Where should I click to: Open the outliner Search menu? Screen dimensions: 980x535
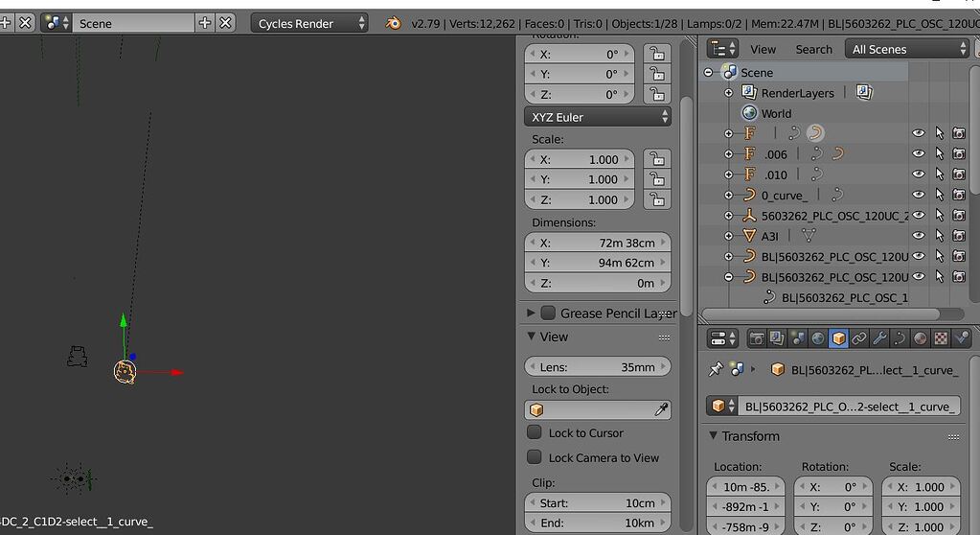click(x=813, y=50)
